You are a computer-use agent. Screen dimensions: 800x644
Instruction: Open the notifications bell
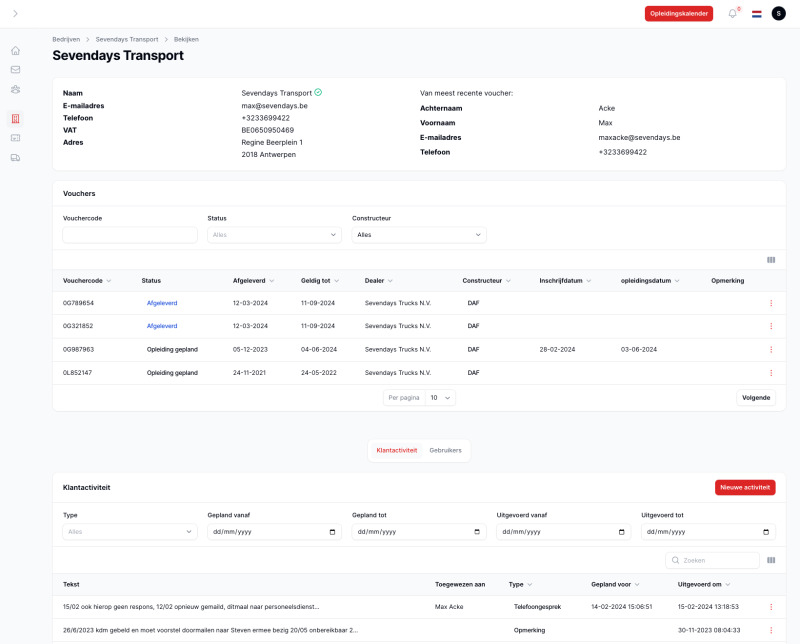pyautogui.click(x=733, y=13)
